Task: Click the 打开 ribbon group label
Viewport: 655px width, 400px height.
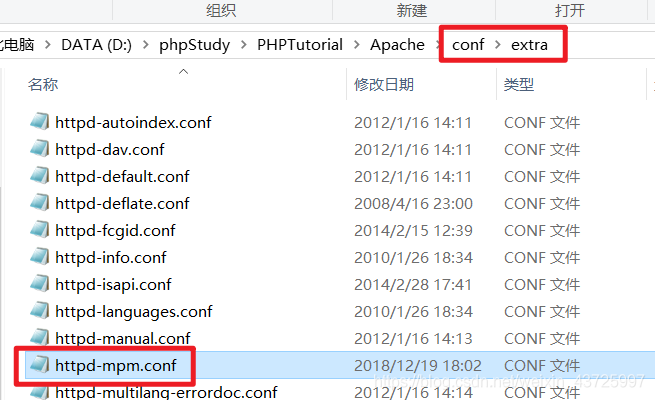Action: pyautogui.click(x=570, y=10)
